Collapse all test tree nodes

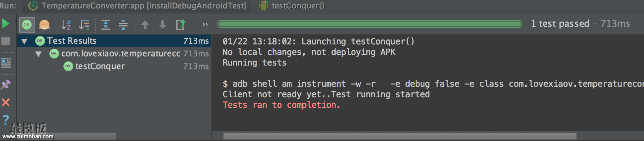pos(123,24)
